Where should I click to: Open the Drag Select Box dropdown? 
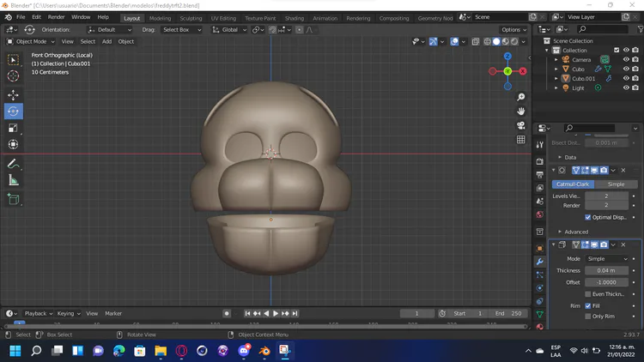click(x=182, y=29)
